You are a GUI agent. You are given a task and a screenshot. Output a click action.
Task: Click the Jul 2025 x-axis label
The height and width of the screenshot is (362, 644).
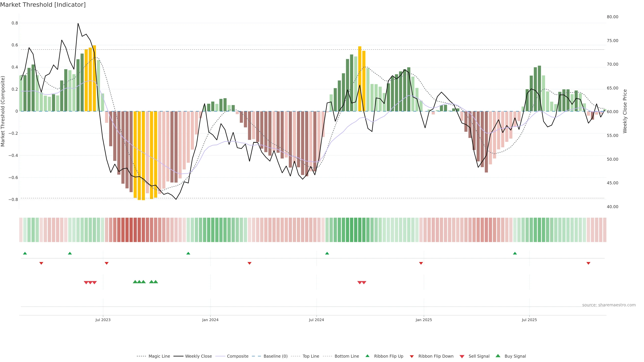pyautogui.click(x=529, y=320)
